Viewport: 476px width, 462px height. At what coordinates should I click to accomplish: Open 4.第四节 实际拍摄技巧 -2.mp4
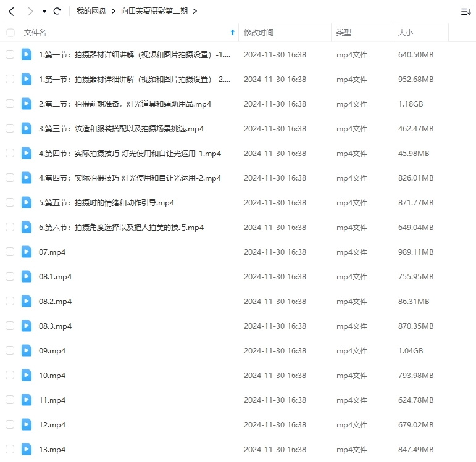(130, 178)
